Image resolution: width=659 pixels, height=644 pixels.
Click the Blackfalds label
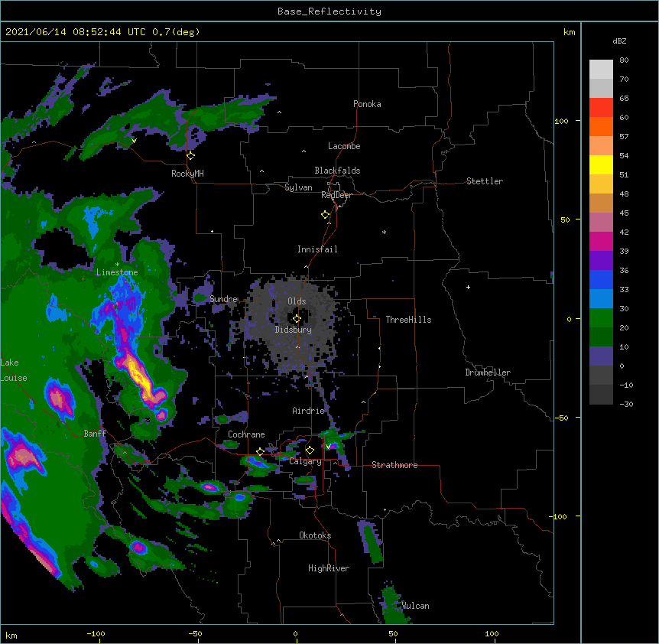point(337,171)
